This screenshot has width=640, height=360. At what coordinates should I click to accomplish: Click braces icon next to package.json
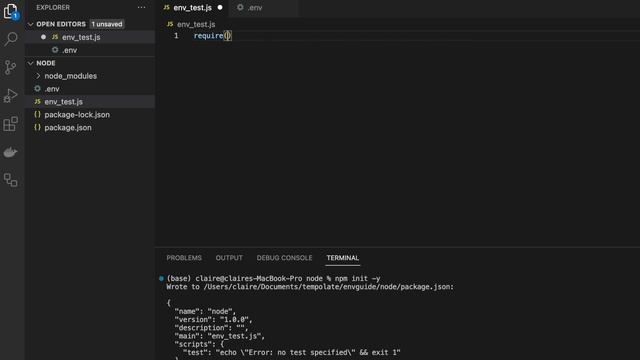[x=38, y=127]
